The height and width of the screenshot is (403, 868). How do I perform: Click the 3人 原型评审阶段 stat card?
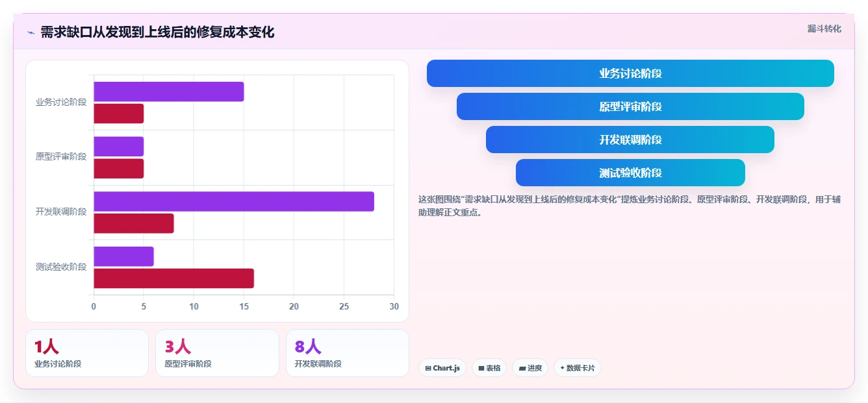[x=217, y=353]
